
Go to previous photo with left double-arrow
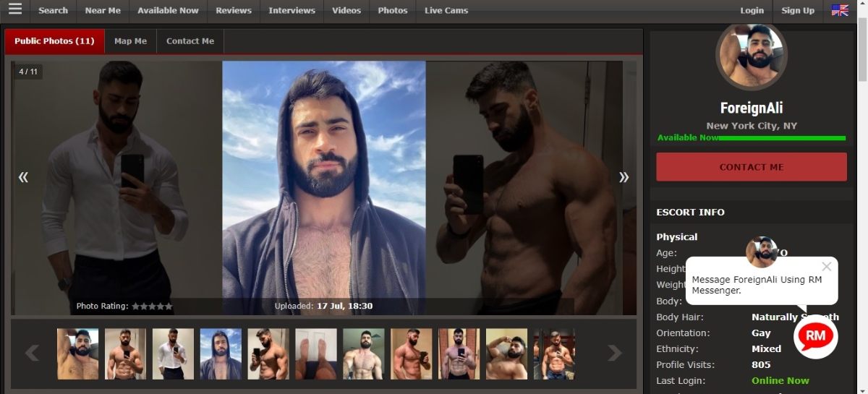[x=23, y=176]
